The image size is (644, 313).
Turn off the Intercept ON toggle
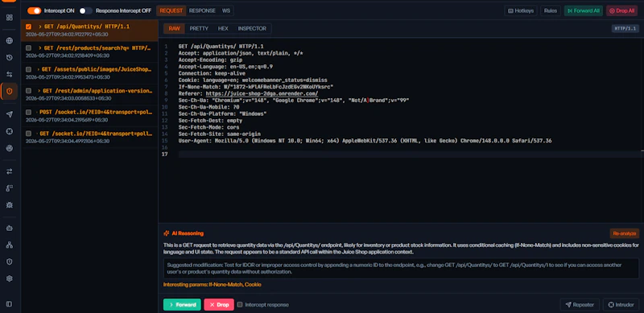[34, 10]
